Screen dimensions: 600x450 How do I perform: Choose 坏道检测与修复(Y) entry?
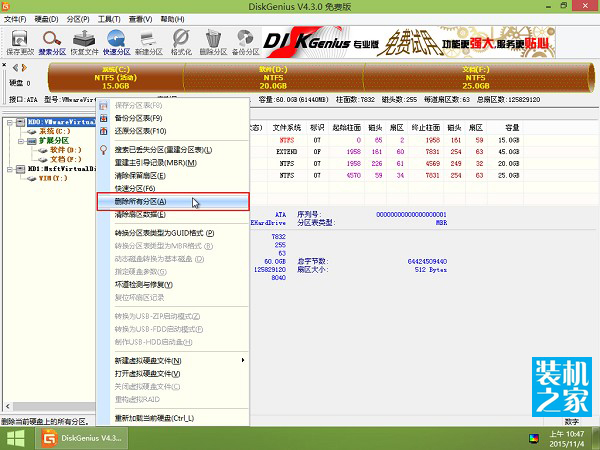click(173, 285)
